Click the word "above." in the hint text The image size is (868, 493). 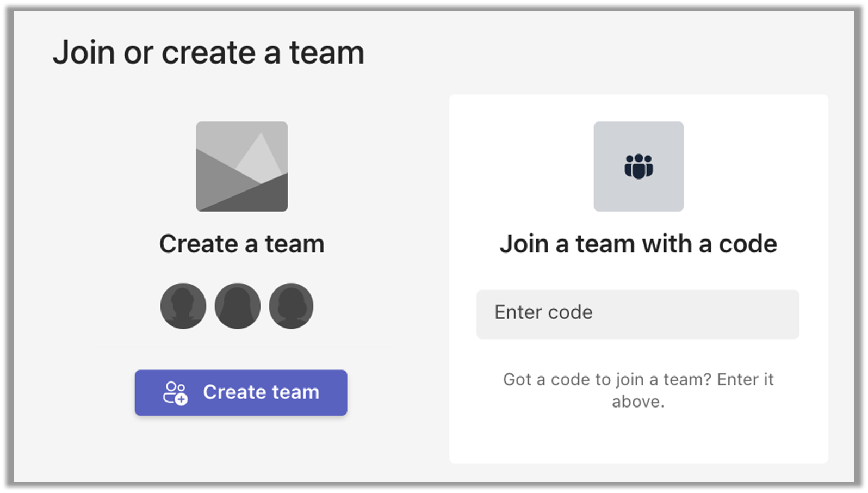(638, 402)
